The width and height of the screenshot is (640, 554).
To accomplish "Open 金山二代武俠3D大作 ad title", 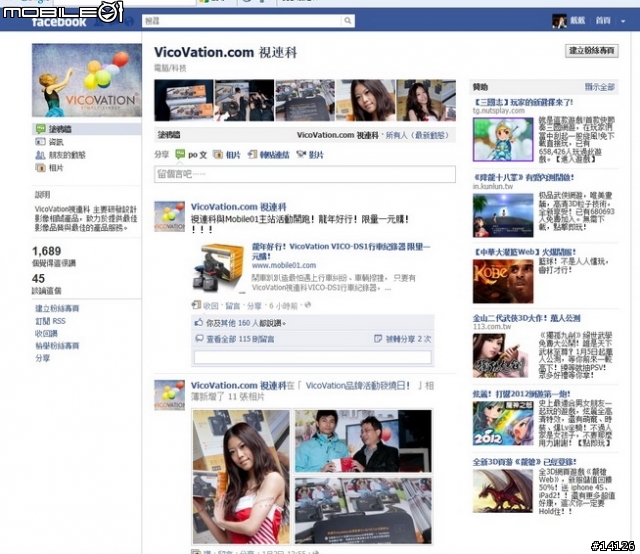I will point(527,318).
